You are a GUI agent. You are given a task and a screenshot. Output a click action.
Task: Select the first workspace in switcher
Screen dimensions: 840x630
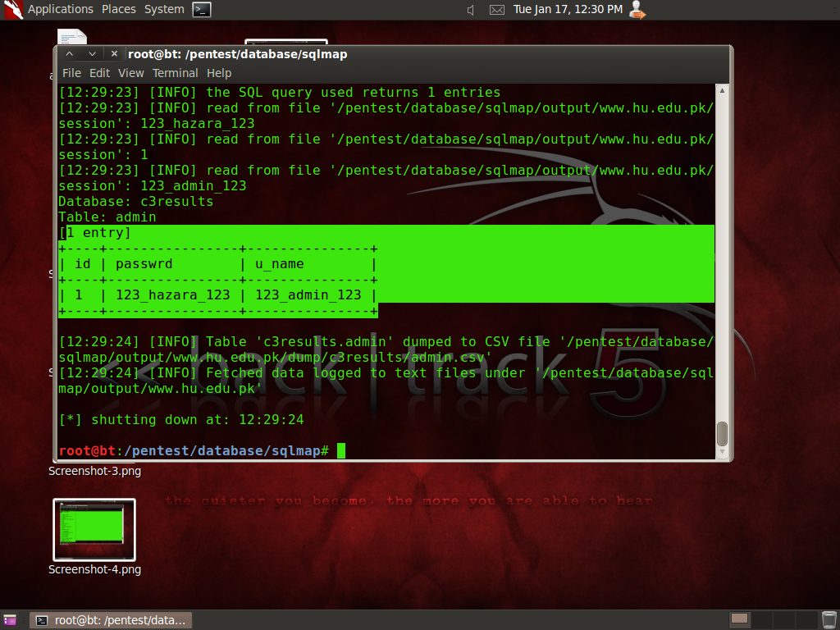tap(739, 619)
